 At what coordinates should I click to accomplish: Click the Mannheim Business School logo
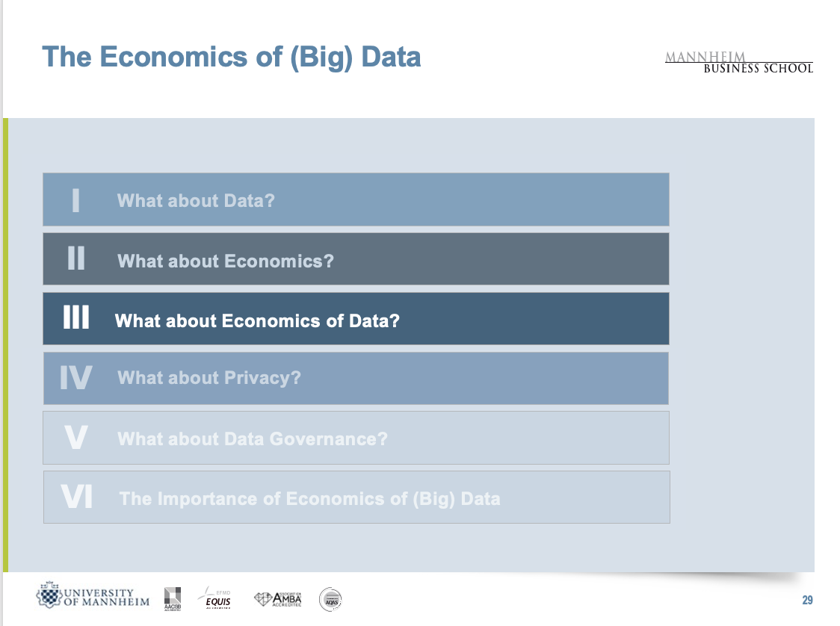(738, 63)
